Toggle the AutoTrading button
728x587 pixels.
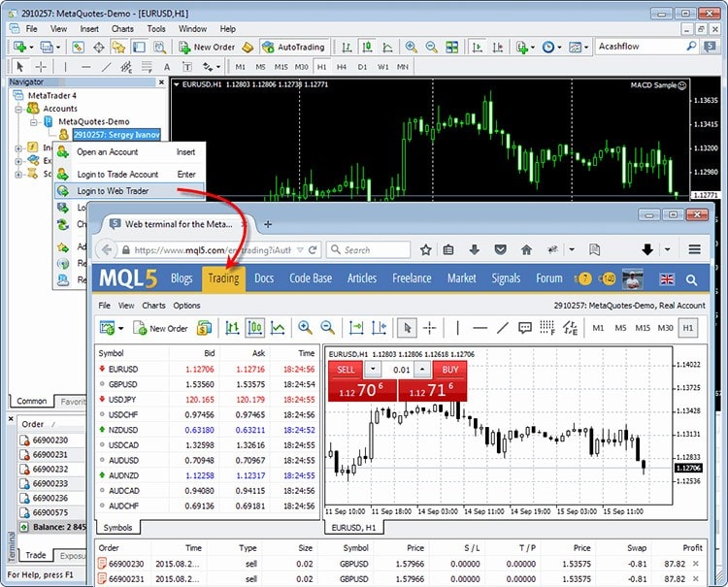click(294, 47)
